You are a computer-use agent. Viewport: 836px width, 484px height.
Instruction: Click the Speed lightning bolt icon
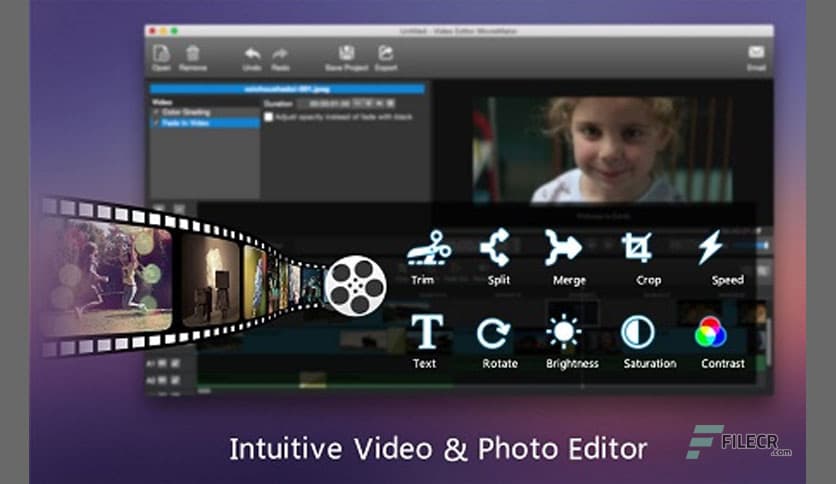click(x=711, y=247)
